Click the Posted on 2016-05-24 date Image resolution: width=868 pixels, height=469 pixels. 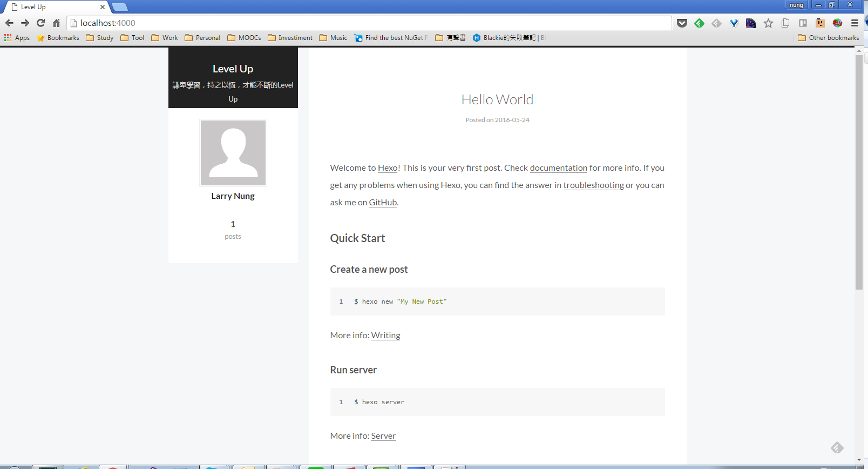(x=497, y=120)
